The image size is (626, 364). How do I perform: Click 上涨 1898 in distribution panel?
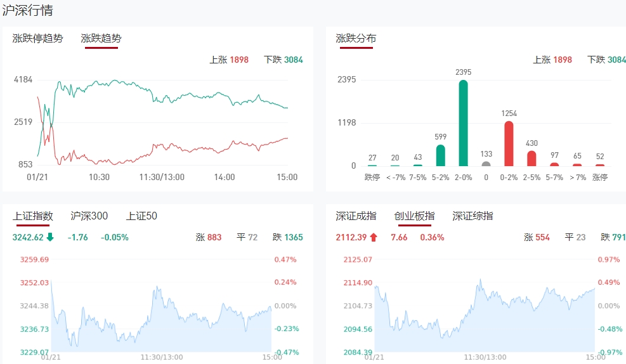tap(552, 60)
